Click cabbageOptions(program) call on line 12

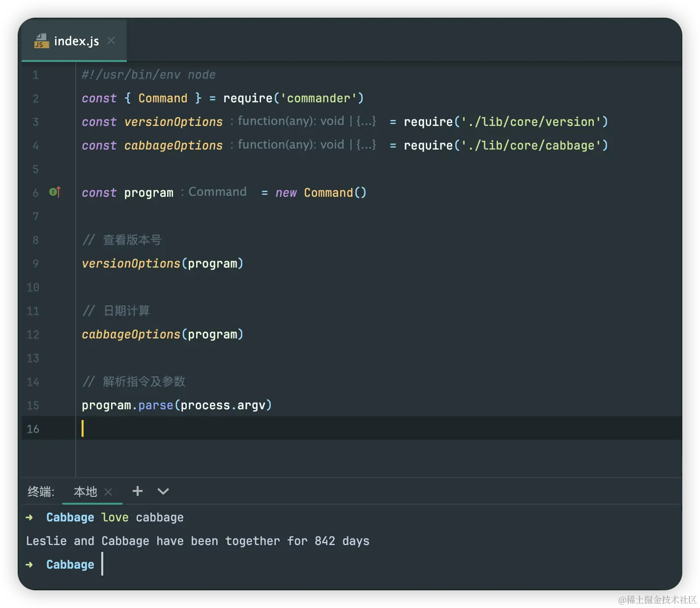click(163, 334)
